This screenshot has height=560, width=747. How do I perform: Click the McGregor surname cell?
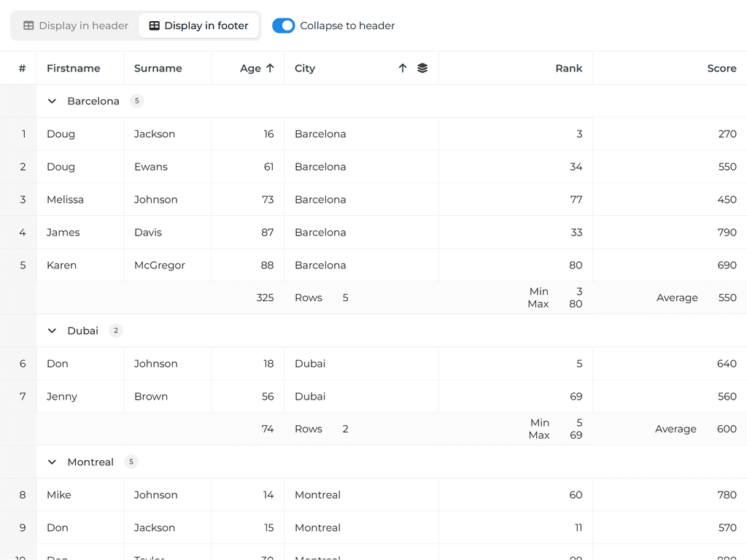[160, 265]
